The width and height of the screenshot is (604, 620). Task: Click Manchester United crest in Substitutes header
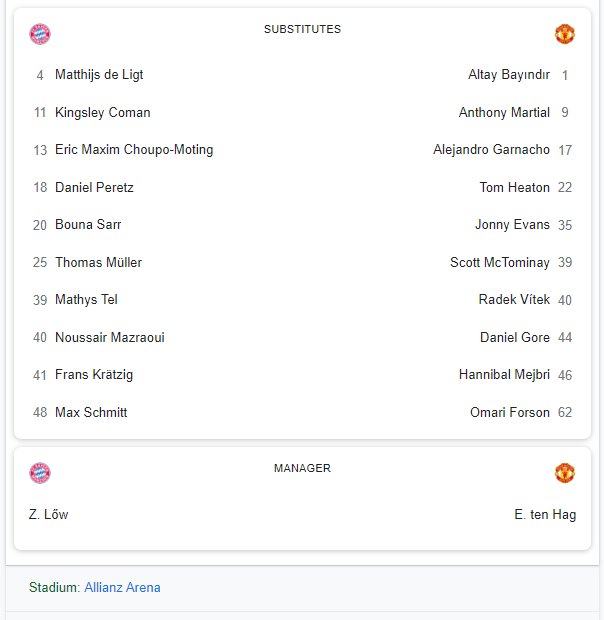click(565, 34)
